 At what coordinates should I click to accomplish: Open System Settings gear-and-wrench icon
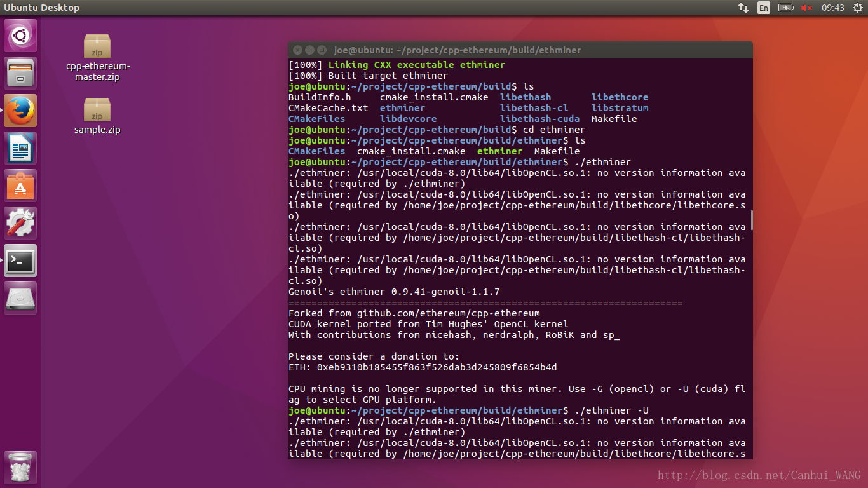click(x=21, y=223)
